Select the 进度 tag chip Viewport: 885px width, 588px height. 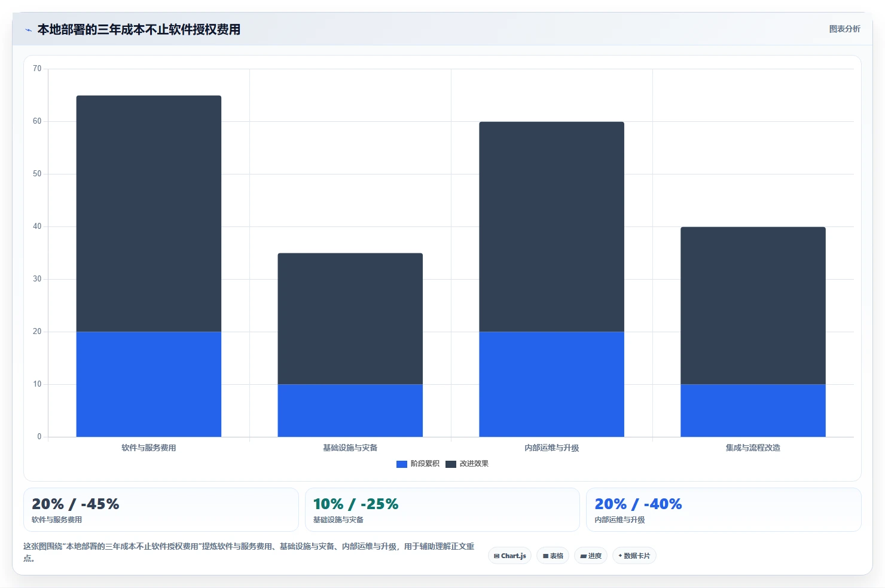[591, 556]
